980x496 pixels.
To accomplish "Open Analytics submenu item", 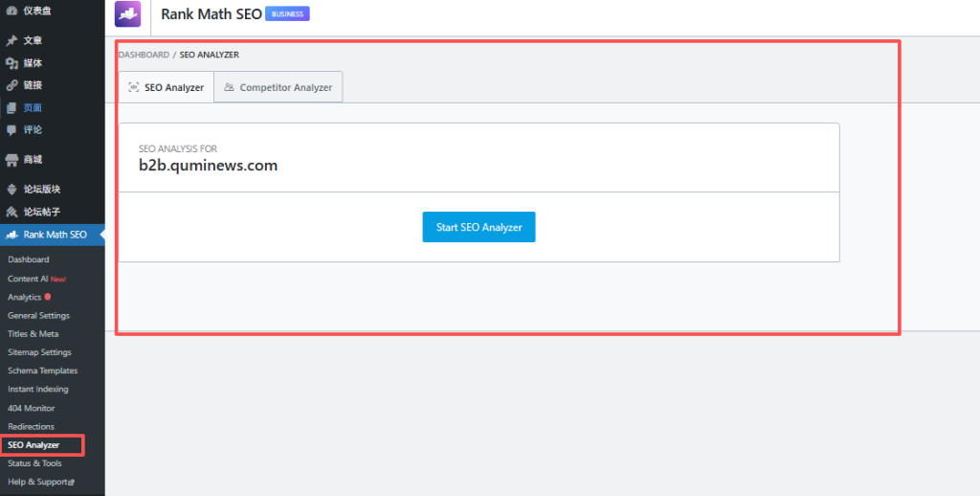I will [x=24, y=297].
